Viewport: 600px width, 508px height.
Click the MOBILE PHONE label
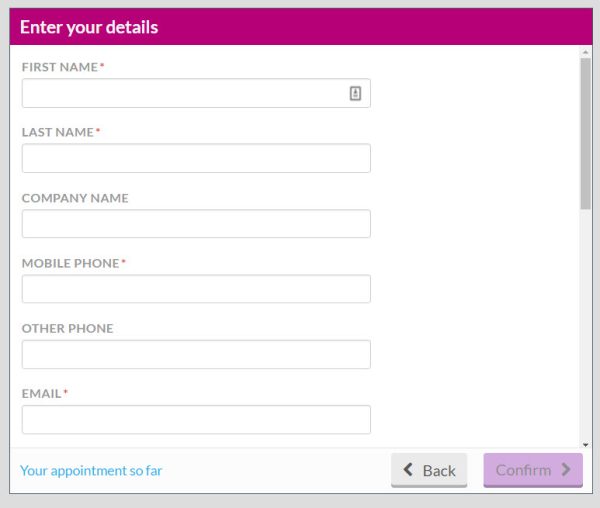tap(70, 263)
